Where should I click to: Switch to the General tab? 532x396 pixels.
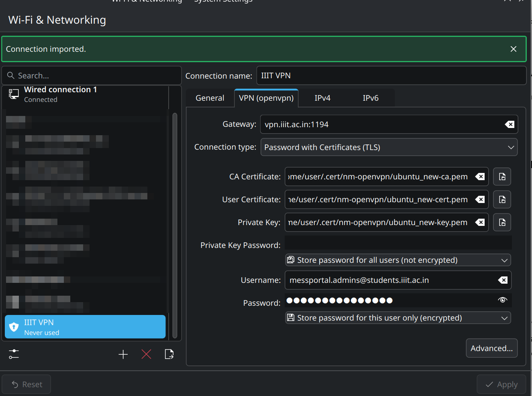[210, 98]
